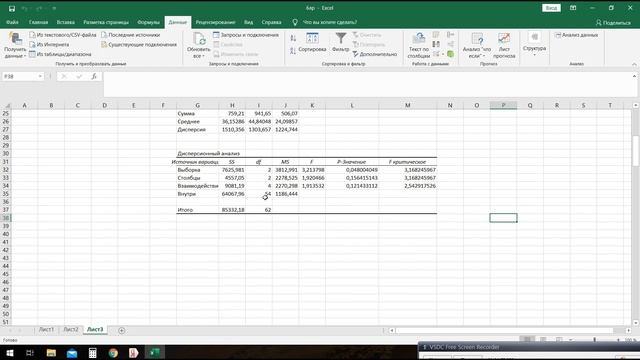Screen dimensions: 640x360
Task: Click the 'F критическое' header cell
Action: point(407,162)
